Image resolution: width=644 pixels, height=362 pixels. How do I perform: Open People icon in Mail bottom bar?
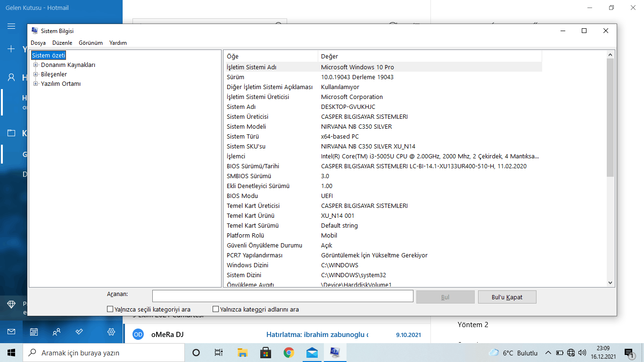[x=57, y=332]
